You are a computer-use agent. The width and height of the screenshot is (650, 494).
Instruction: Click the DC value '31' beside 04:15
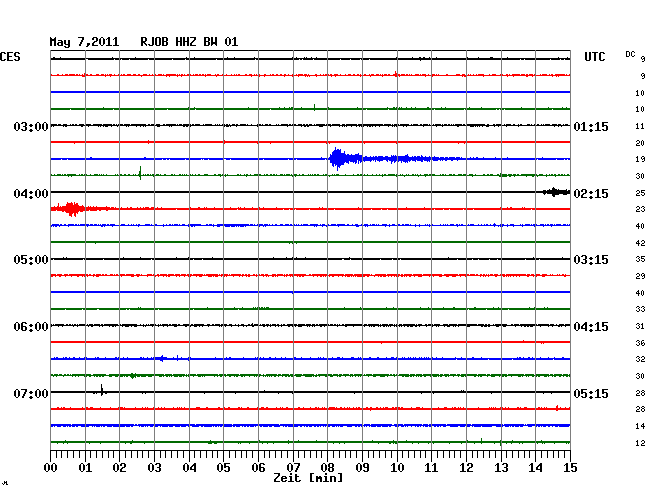click(x=640, y=326)
